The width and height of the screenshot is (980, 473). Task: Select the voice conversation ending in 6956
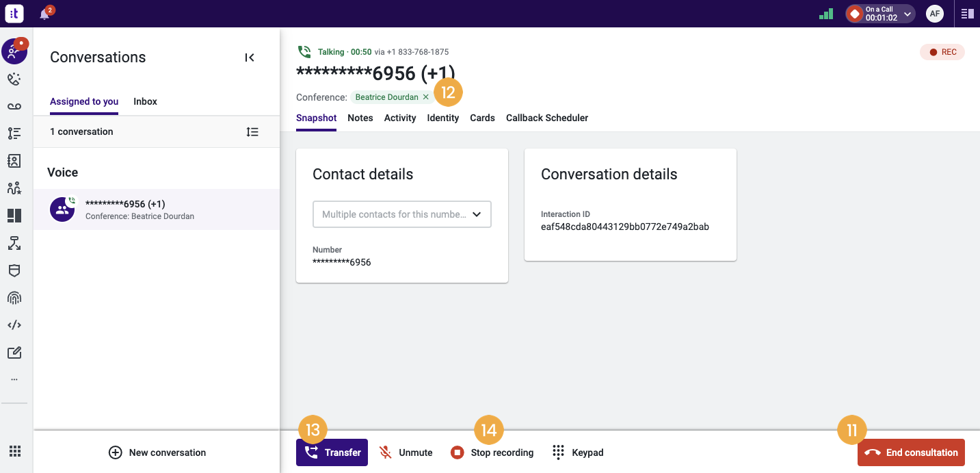[157, 209]
